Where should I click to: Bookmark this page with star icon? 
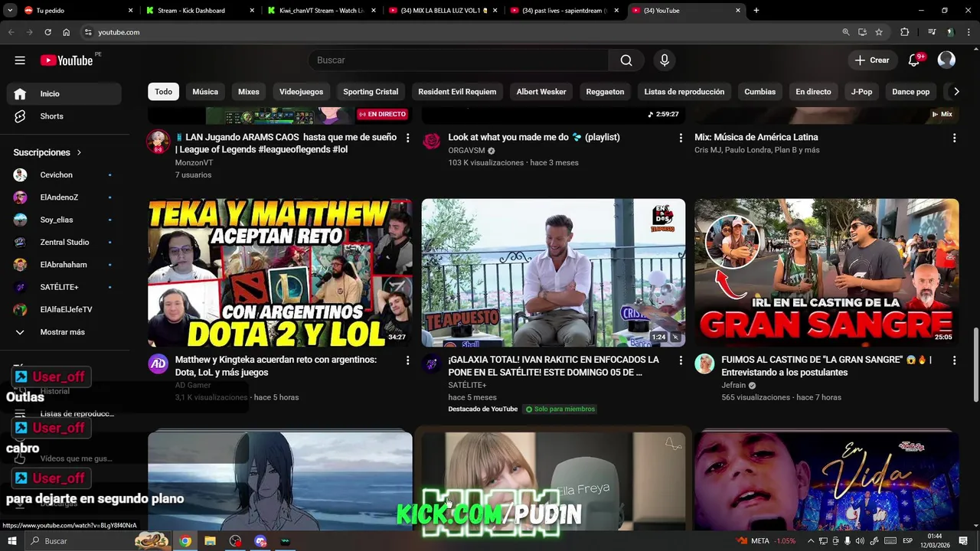[x=879, y=32]
